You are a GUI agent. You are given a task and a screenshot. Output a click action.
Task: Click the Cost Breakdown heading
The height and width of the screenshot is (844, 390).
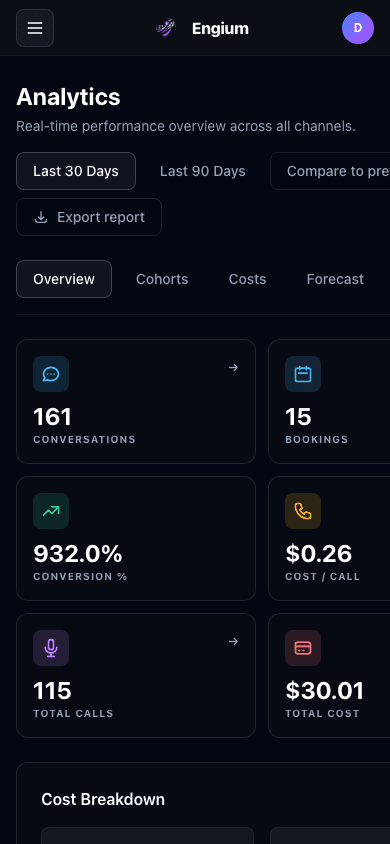[x=103, y=799]
